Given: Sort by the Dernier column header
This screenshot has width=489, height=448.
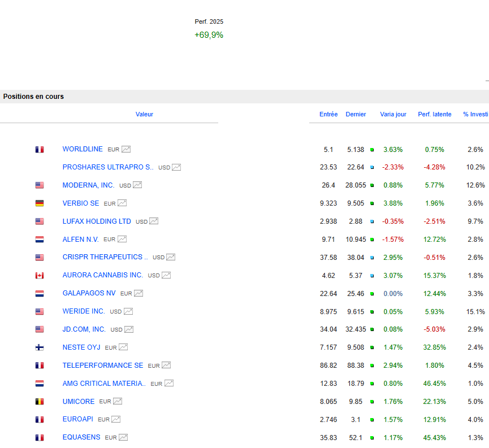Looking at the screenshot, I should click(356, 115).
